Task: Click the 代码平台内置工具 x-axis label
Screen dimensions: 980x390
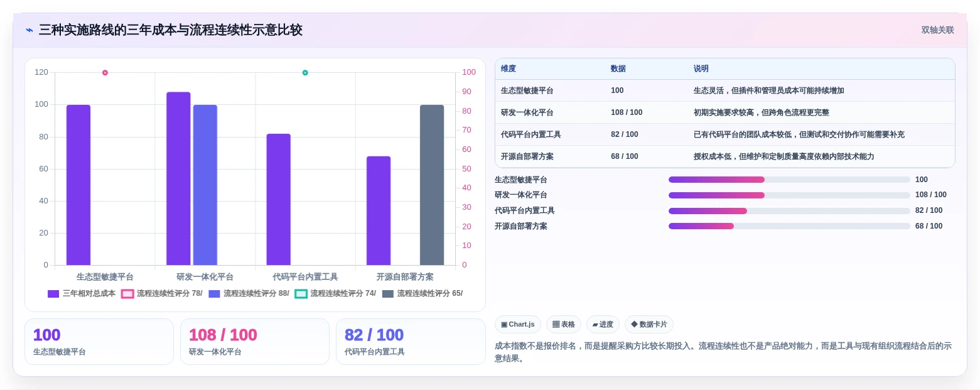Action: tap(305, 276)
